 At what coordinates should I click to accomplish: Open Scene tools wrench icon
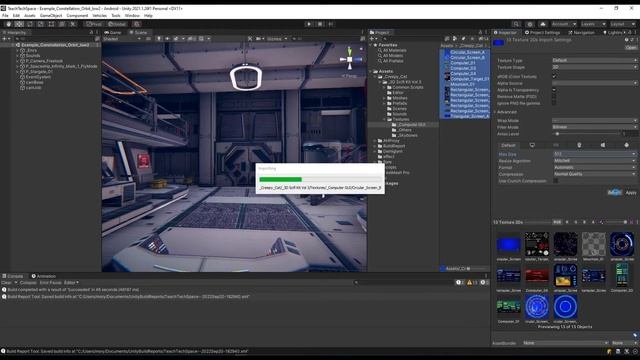click(x=250, y=39)
